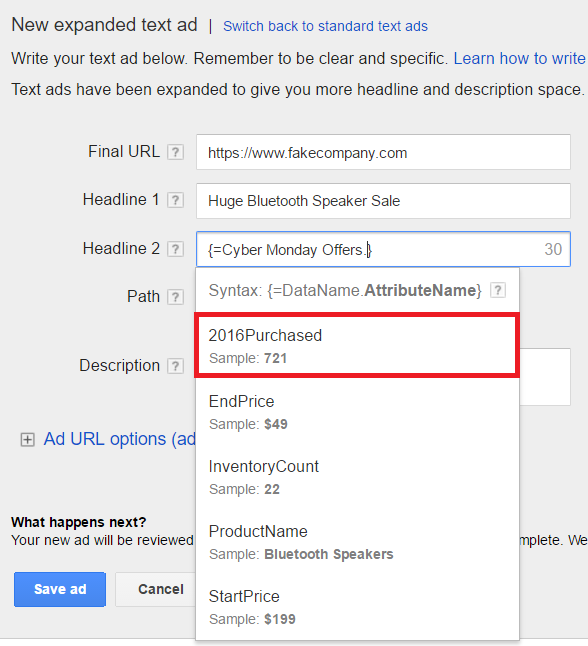Screen dimensions: 588x646
Task: Focus the Final URL text field
Action: tap(383, 152)
